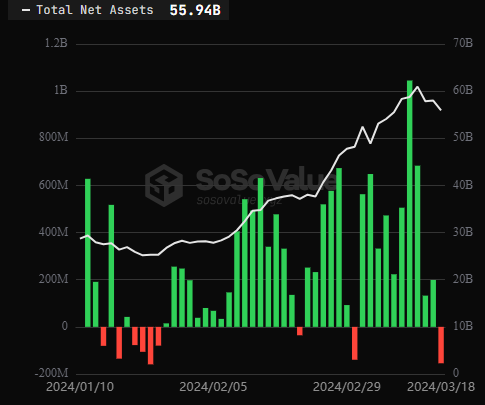Select the tallest green bar above 1B
This screenshot has height=405, width=485.
click(410, 203)
